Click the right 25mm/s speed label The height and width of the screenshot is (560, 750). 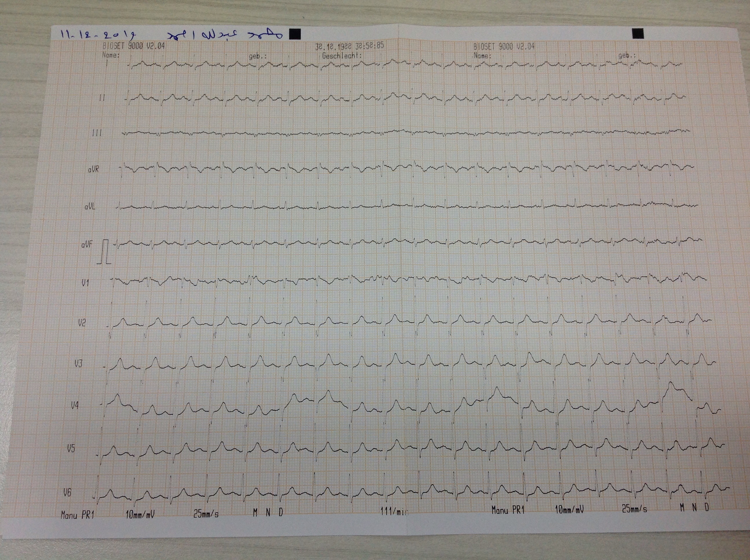(x=634, y=509)
